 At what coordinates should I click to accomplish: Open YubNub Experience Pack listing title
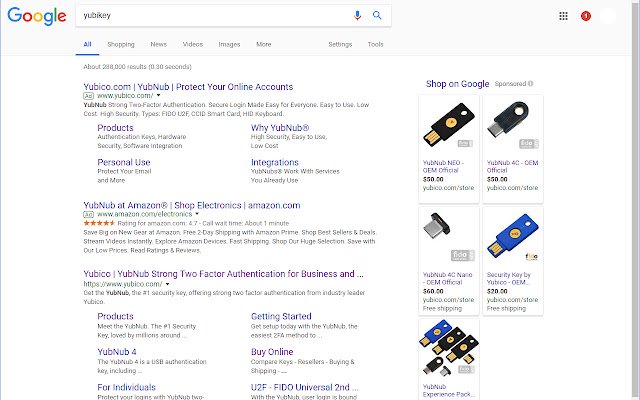pyautogui.click(x=449, y=391)
